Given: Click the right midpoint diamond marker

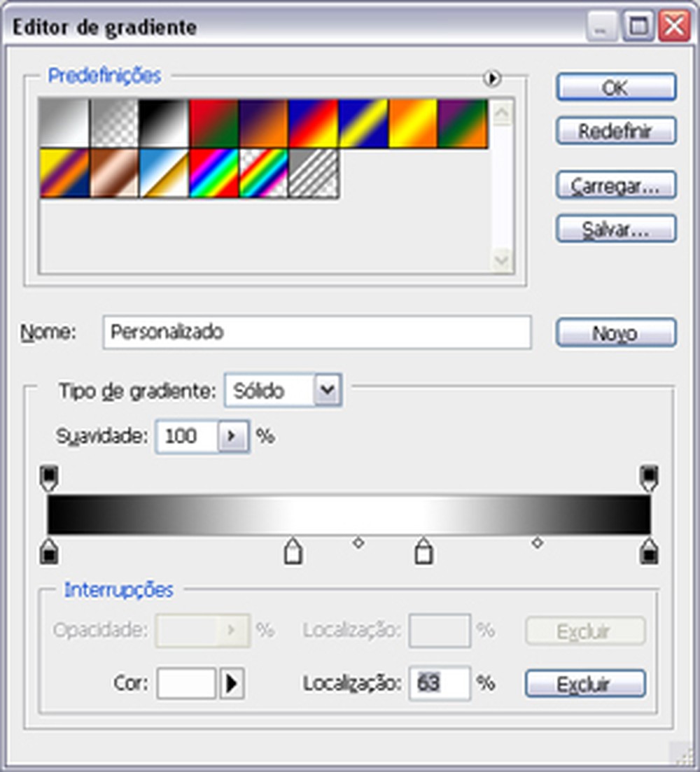Looking at the screenshot, I should click(537, 542).
